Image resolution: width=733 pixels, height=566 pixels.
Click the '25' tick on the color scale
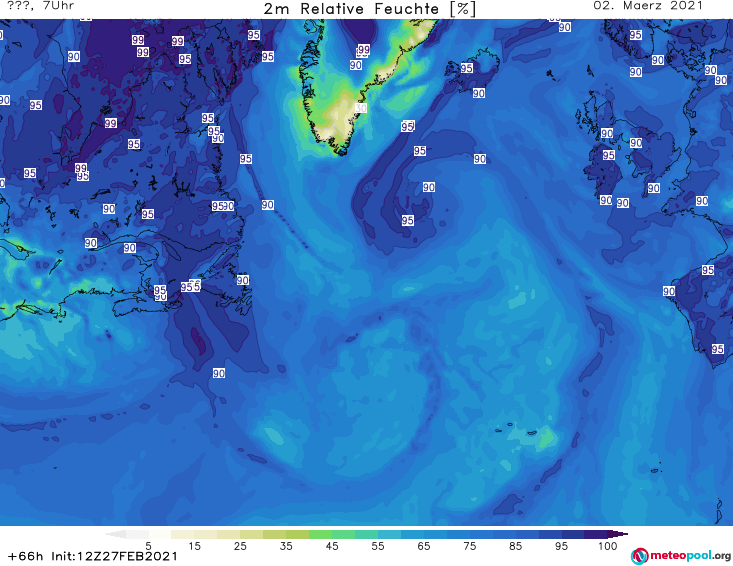click(240, 546)
